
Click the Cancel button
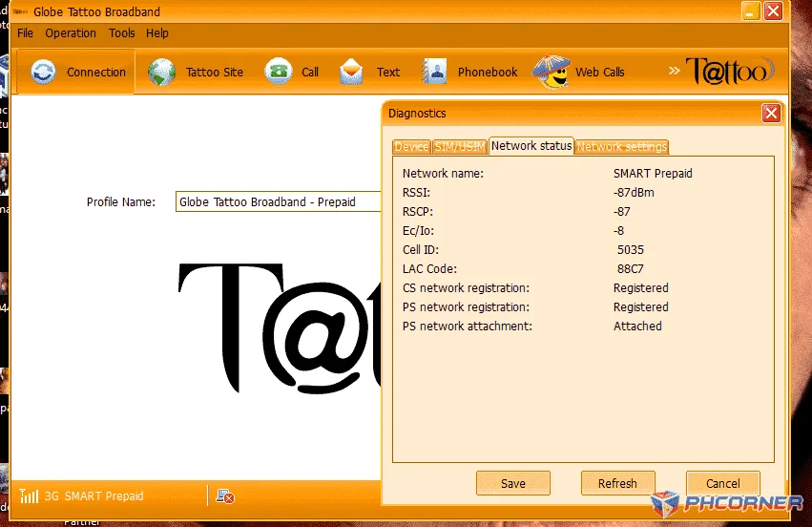pyautogui.click(x=723, y=483)
